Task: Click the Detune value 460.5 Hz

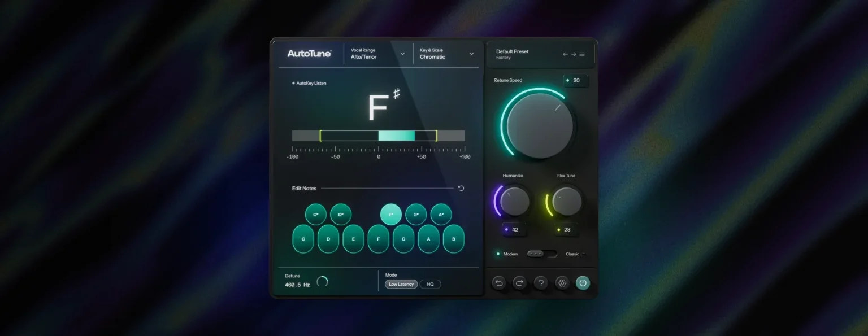Action: tap(297, 285)
